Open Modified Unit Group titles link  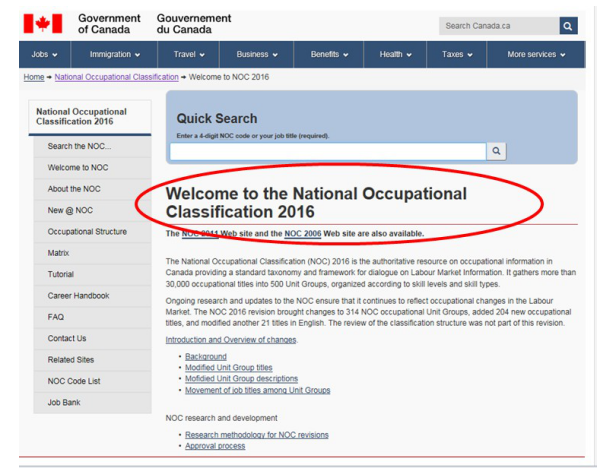pos(229,368)
